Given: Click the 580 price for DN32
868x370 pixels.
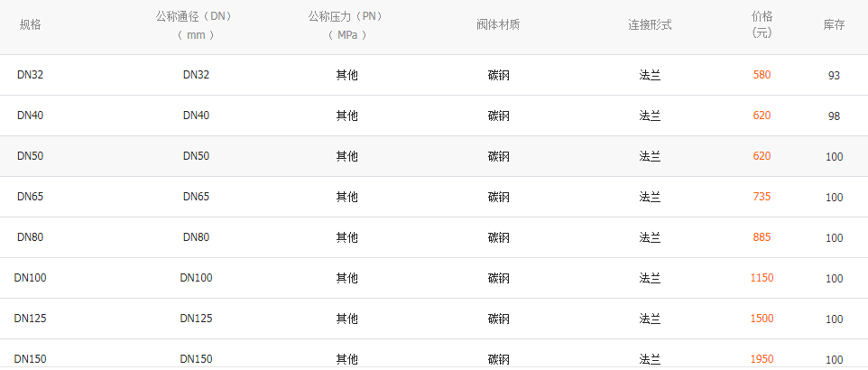Looking at the screenshot, I should [762, 75].
